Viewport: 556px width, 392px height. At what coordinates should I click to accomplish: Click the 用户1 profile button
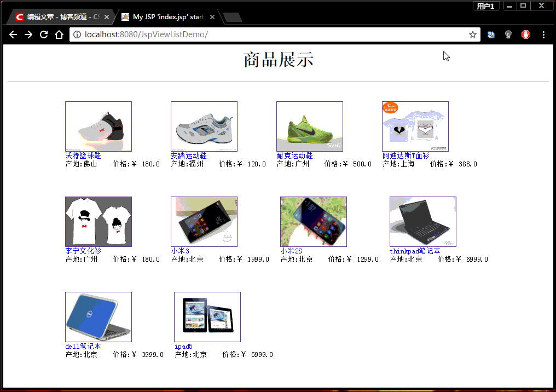click(x=486, y=6)
